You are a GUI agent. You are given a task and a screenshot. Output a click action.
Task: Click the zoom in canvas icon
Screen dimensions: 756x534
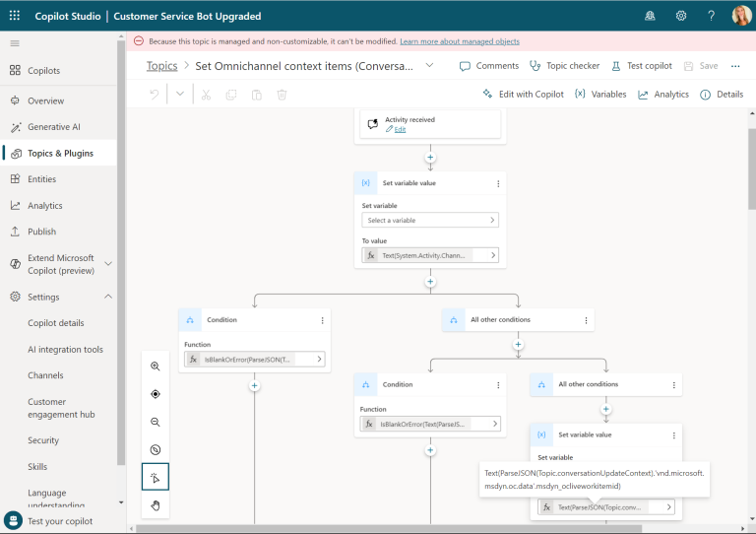156,366
